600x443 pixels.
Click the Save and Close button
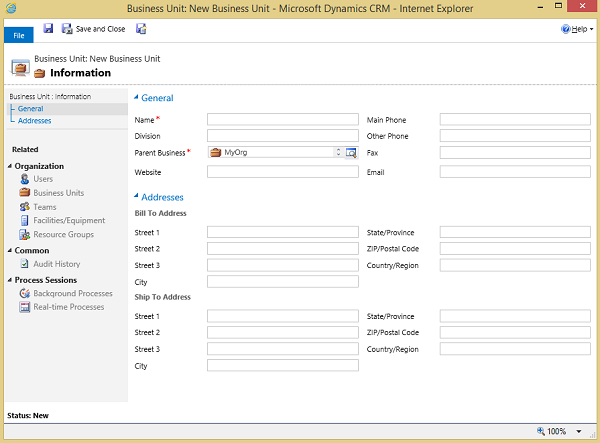tap(94, 29)
